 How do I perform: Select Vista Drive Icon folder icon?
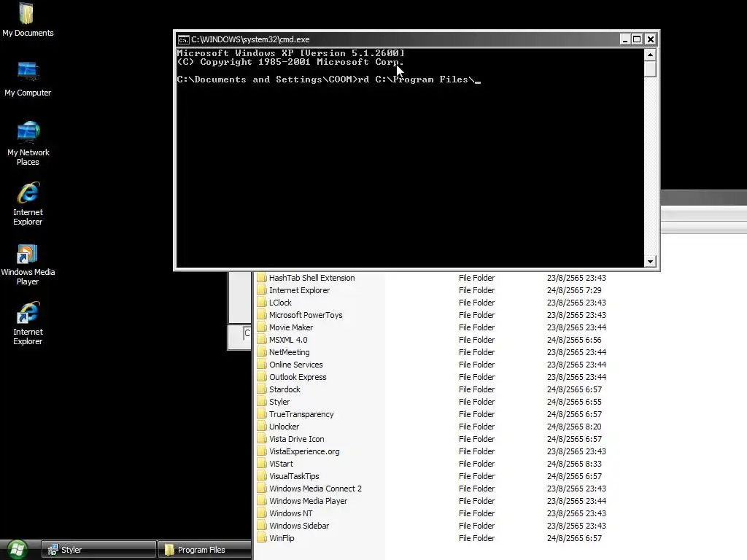(x=262, y=438)
